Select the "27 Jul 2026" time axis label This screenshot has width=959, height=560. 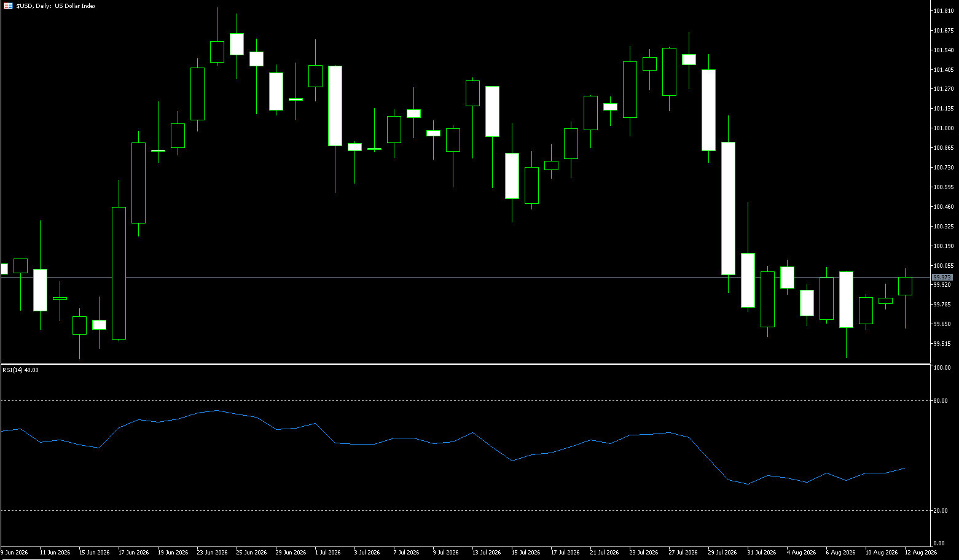(683, 553)
